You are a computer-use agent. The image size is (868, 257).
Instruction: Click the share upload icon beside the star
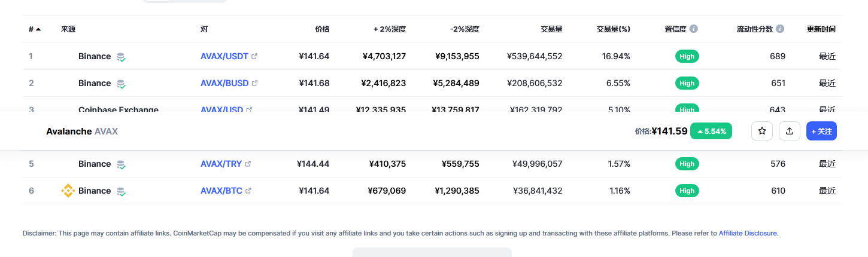click(x=790, y=131)
